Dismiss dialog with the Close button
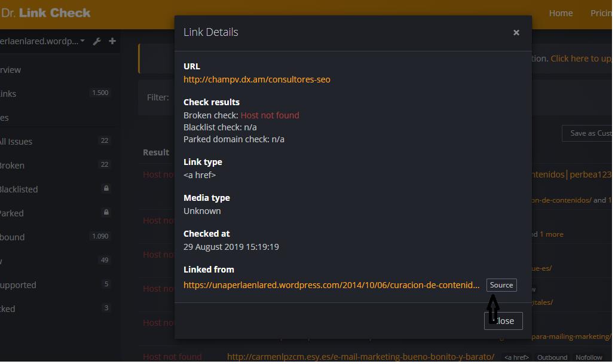 [503, 321]
